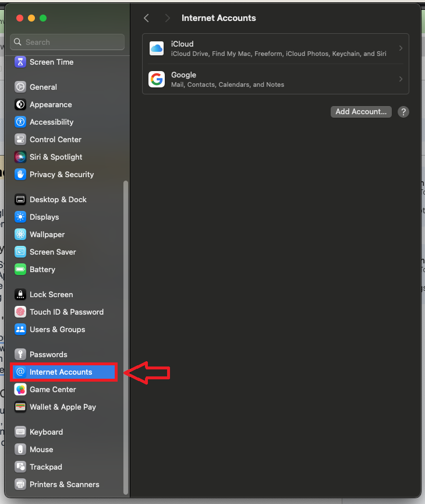The width and height of the screenshot is (425, 504).
Task: Select the Printers & Scanners label
Action: pyautogui.click(x=64, y=484)
